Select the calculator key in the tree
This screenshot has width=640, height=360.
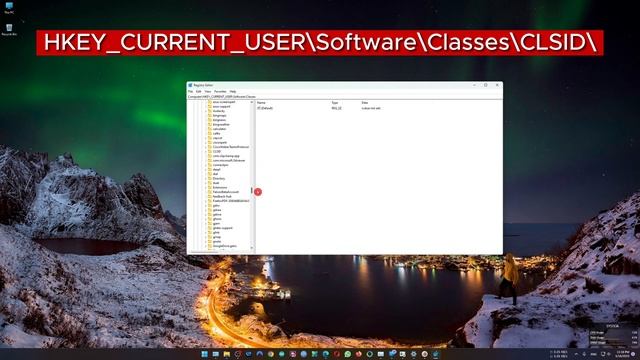point(219,129)
